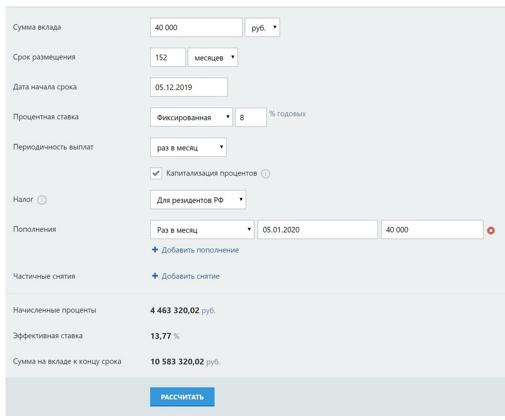Image resolution: width=505 pixels, height=420 pixels.
Task: Click the Сумма вклада input field
Action: tap(196, 27)
